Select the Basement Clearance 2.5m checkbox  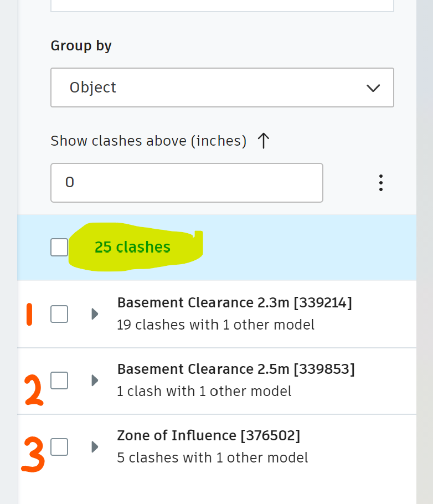pos(59,380)
